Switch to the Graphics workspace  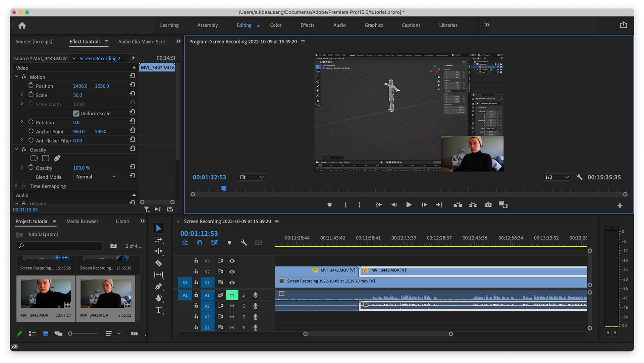(x=374, y=25)
